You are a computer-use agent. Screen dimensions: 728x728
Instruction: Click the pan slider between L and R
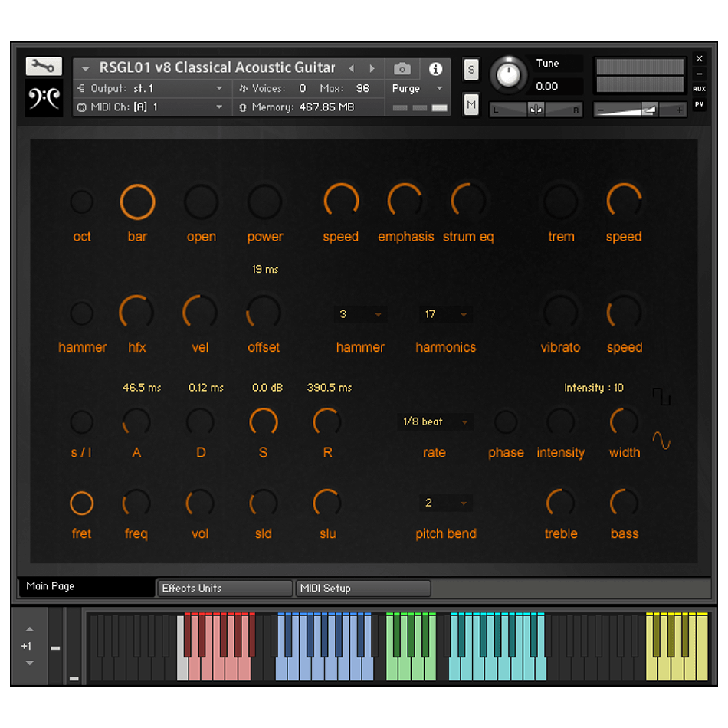pyautogui.click(x=536, y=110)
